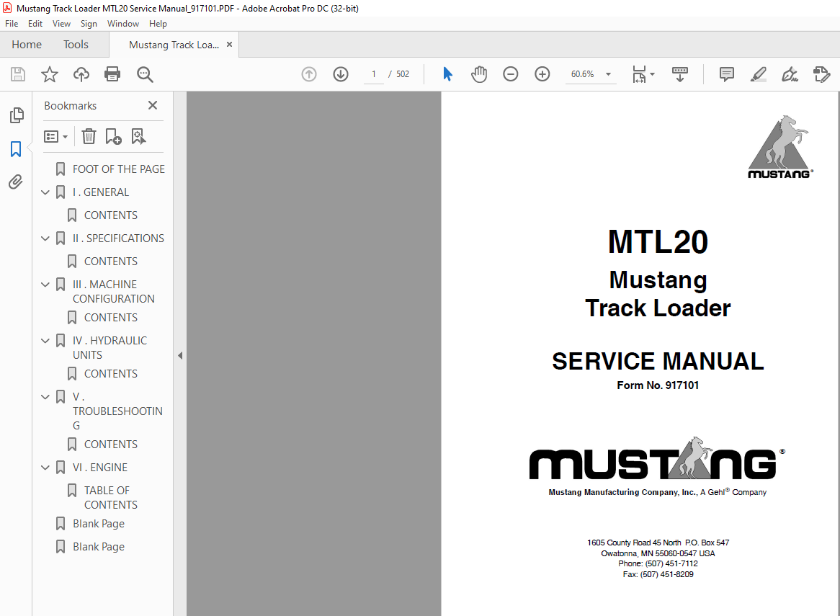Click the Save file icon
Screen dimensions: 840x616
pyautogui.click(x=18, y=74)
